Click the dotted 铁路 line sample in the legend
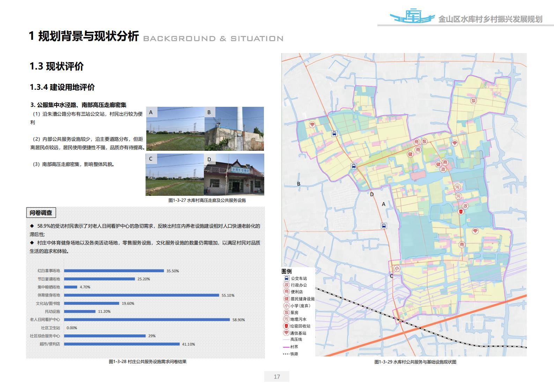Screen dimensions: 554x392 pyautogui.click(x=286, y=354)
